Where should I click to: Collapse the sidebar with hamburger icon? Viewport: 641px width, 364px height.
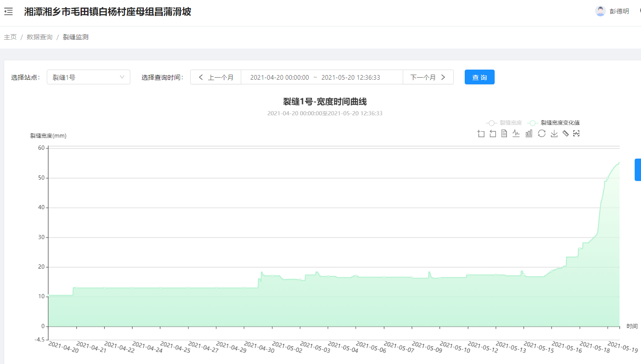pos(8,12)
